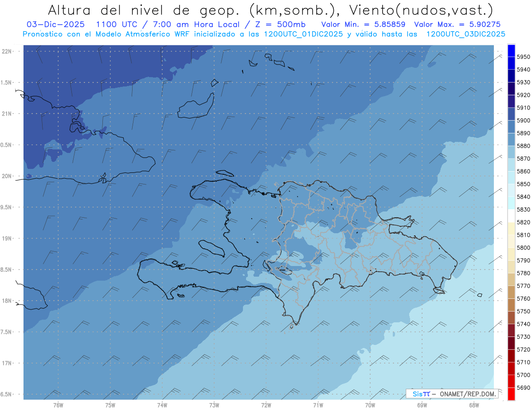This screenshot has width=532, height=411.
Task: Click the 5690 legend label
Action: click(x=524, y=388)
